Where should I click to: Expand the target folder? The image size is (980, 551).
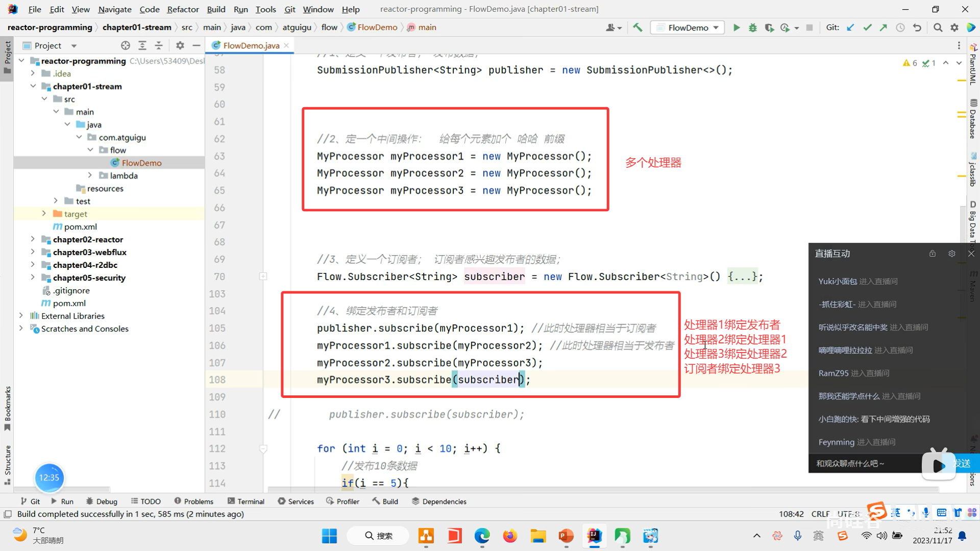[44, 214]
